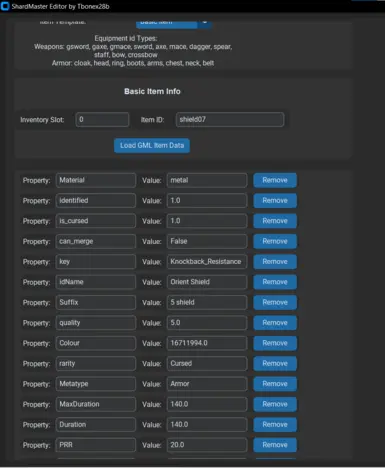Edit the MaxDuration property name field
This screenshot has height=468, width=385.
click(96, 404)
